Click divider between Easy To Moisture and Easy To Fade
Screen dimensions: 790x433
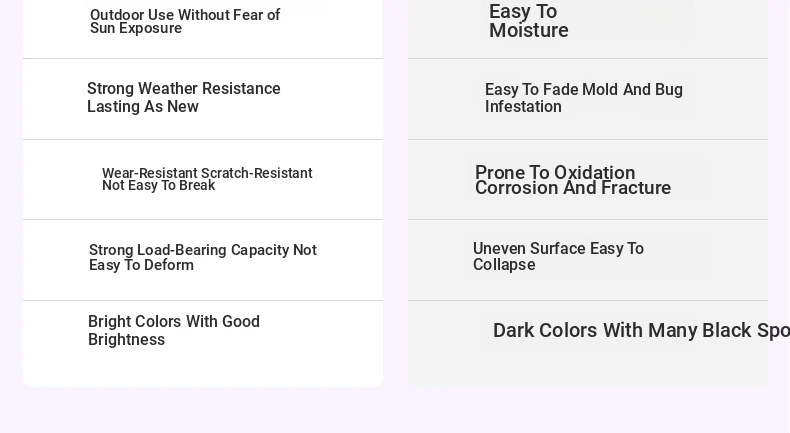588,58
